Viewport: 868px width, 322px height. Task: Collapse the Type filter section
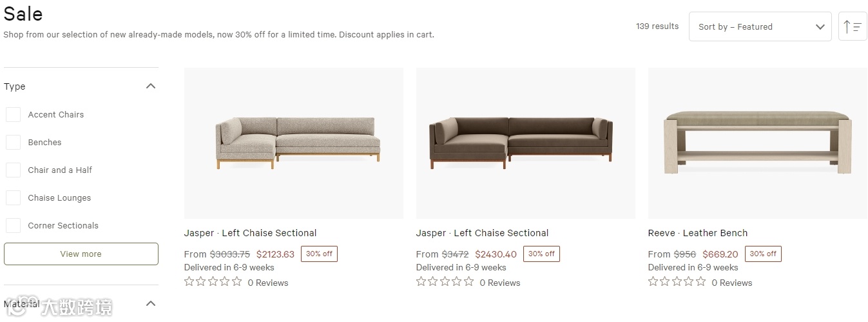pyautogui.click(x=151, y=86)
